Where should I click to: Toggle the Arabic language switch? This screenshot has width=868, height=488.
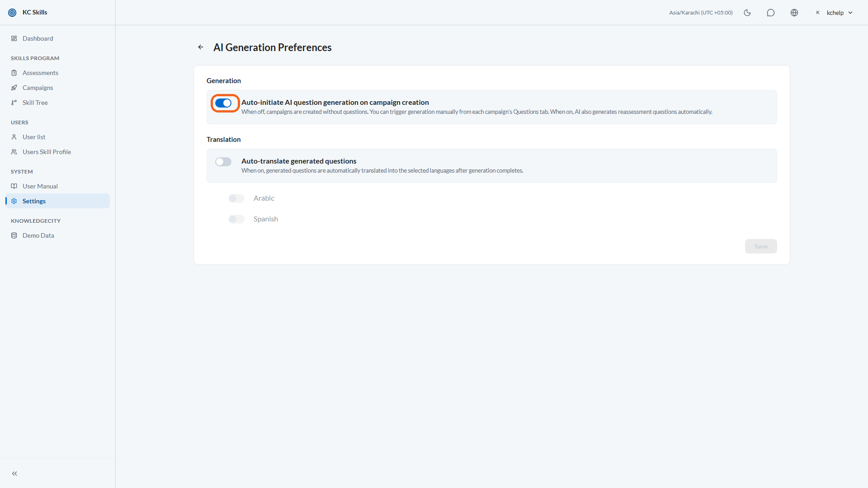click(236, 198)
